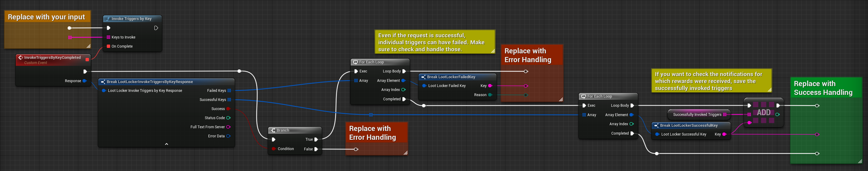Select the ADD array node
Image resolution: width=868 pixels, height=171 pixels.
point(764,113)
